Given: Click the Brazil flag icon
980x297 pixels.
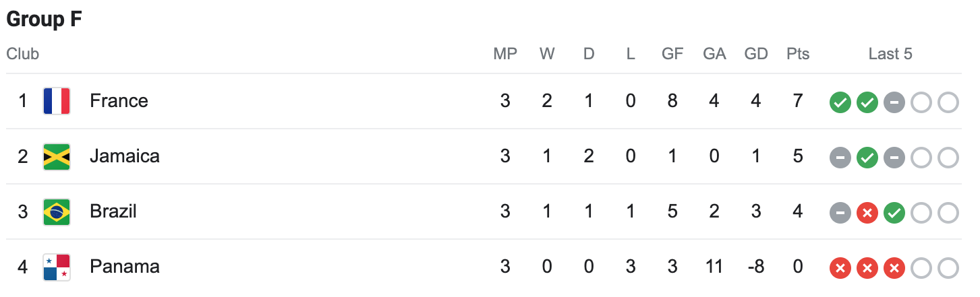Looking at the screenshot, I should (x=57, y=211).
